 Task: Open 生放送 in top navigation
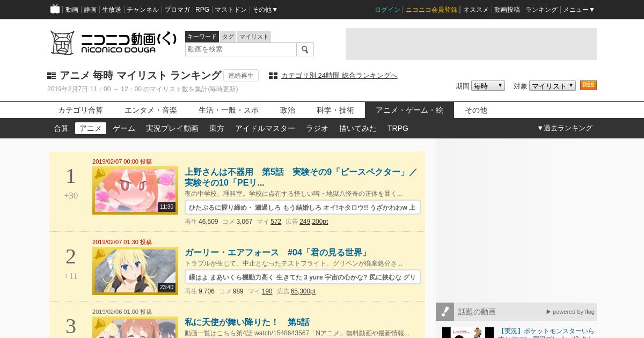point(112,10)
